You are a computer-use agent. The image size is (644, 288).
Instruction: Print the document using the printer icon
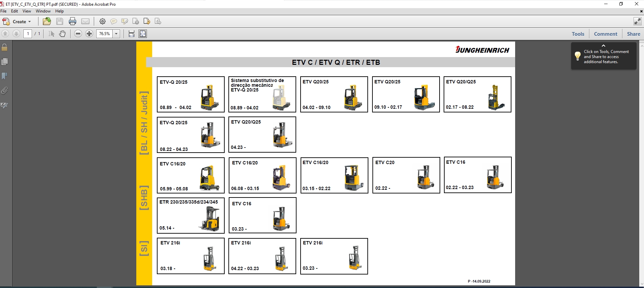click(x=73, y=22)
